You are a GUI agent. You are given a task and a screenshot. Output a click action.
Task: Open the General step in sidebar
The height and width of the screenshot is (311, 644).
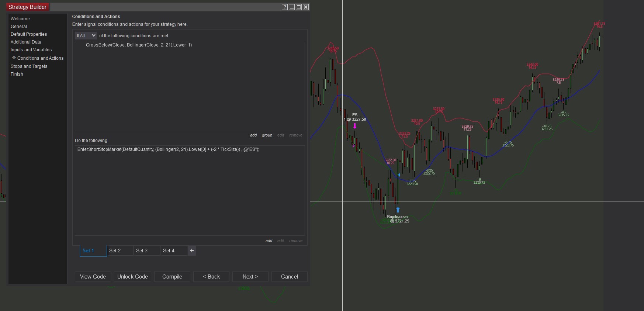click(x=19, y=27)
